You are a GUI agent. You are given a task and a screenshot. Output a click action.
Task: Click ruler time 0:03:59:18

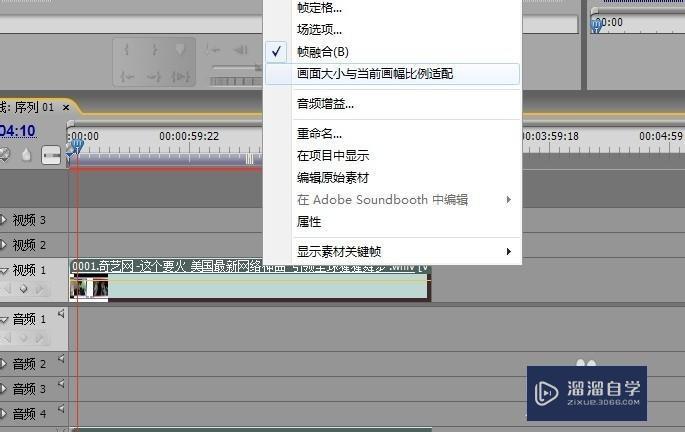click(550, 136)
